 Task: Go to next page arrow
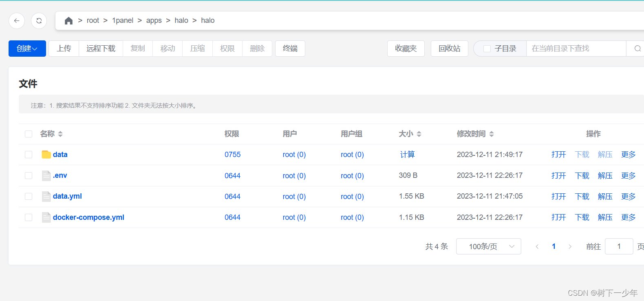pyautogui.click(x=570, y=246)
